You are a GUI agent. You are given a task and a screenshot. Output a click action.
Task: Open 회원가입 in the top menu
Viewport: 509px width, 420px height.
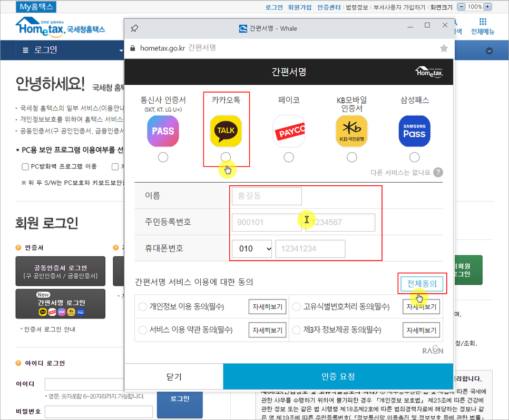300,7
